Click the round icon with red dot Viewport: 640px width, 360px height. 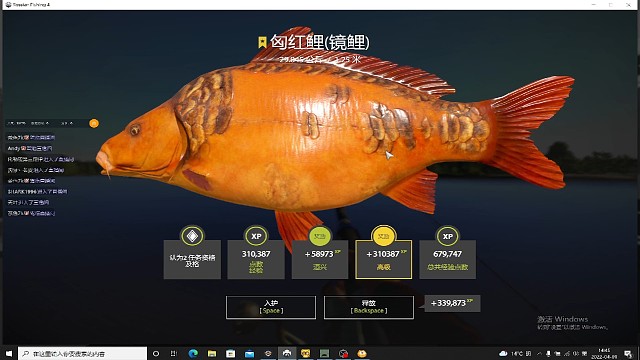343,353
